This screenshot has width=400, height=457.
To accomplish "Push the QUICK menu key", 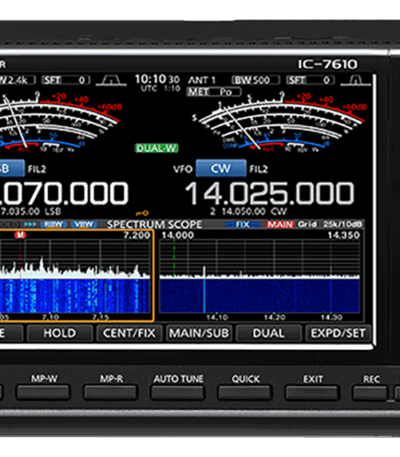I will 245,392.
